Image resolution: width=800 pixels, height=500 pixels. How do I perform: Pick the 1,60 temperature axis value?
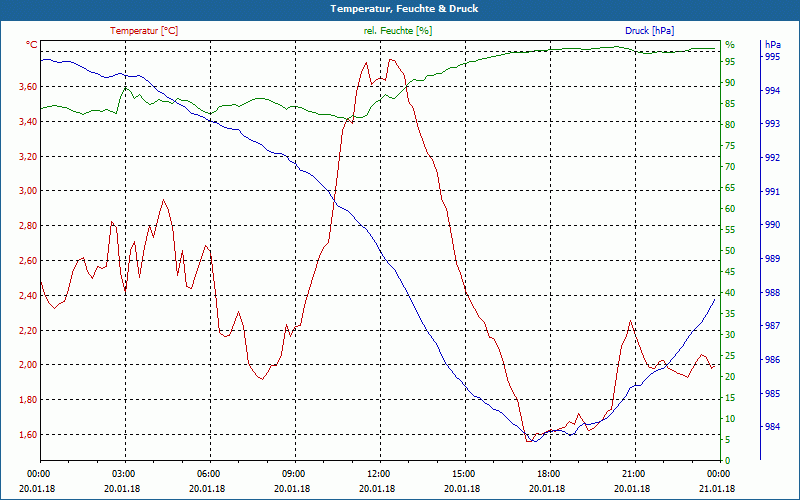tap(28, 435)
